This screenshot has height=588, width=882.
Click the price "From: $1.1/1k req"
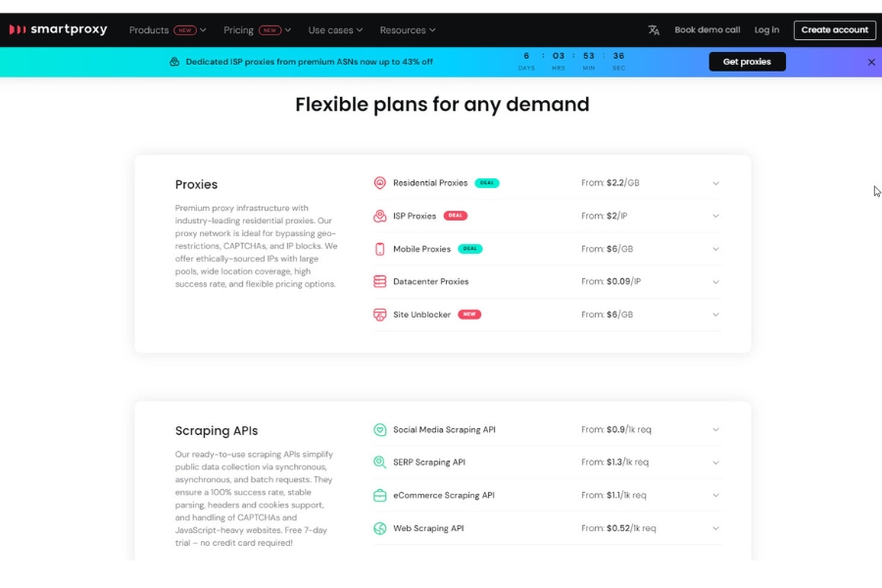(613, 495)
